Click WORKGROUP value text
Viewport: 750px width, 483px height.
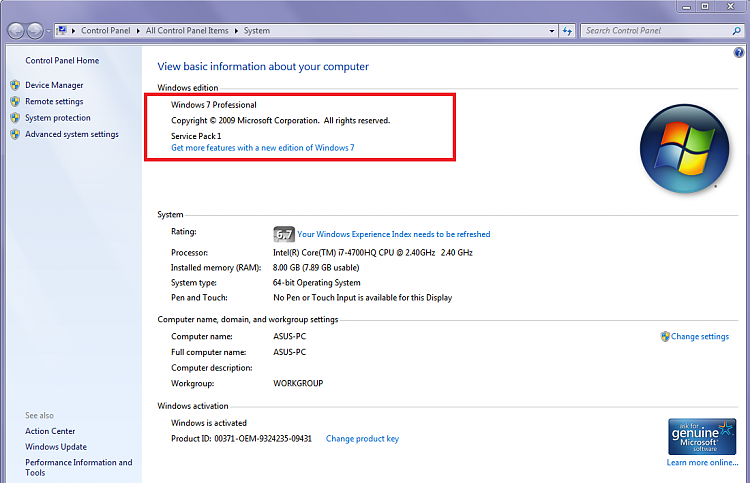[x=298, y=383]
